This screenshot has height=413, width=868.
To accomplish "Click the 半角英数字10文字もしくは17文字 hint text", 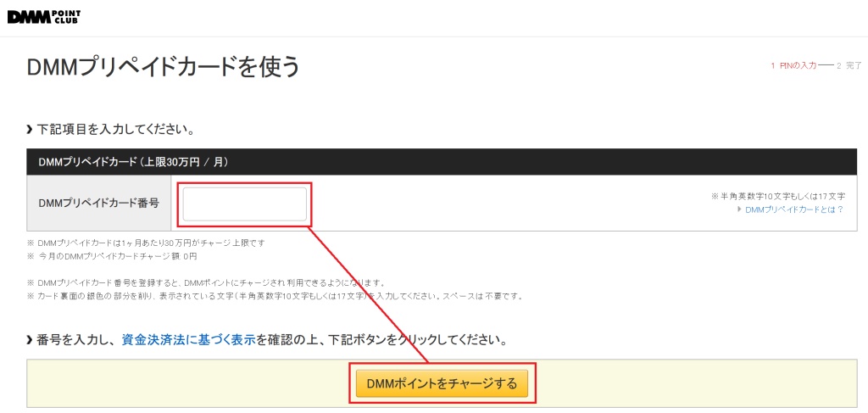I will click(777, 196).
